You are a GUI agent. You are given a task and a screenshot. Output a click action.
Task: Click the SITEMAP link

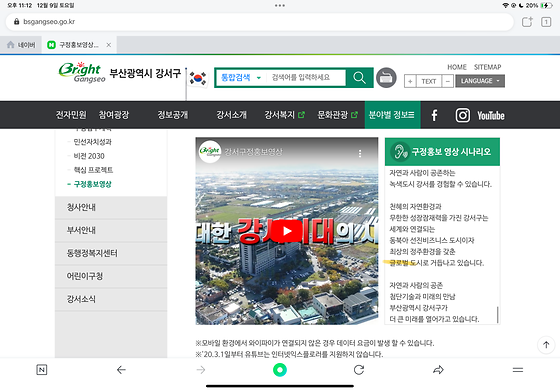point(488,67)
